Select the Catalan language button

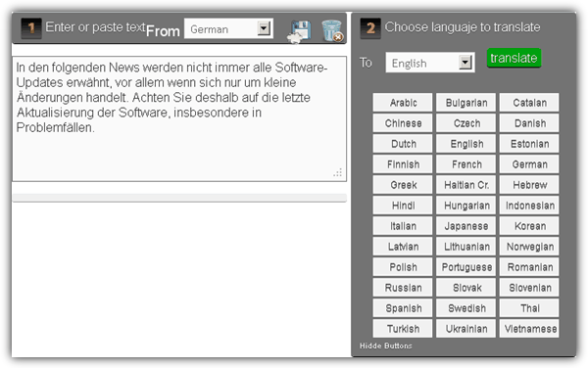coord(529,103)
